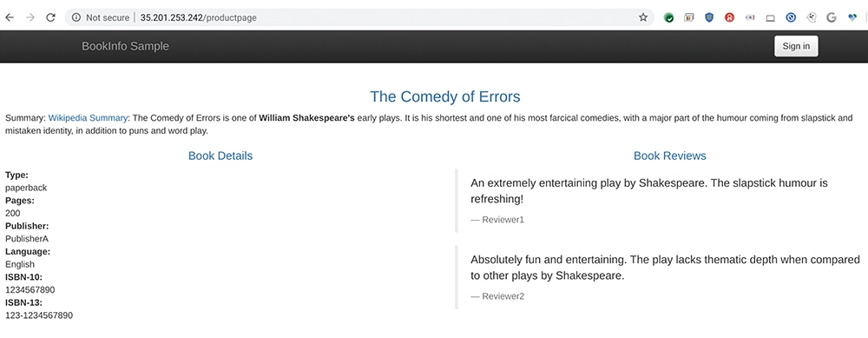
Task: Click the Book Details heading
Action: [x=220, y=156]
